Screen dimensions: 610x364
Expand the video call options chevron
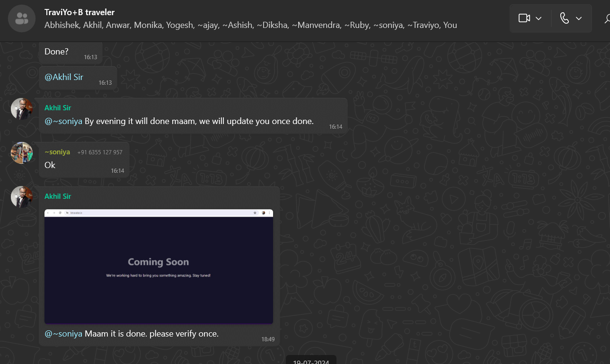[x=539, y=18]
